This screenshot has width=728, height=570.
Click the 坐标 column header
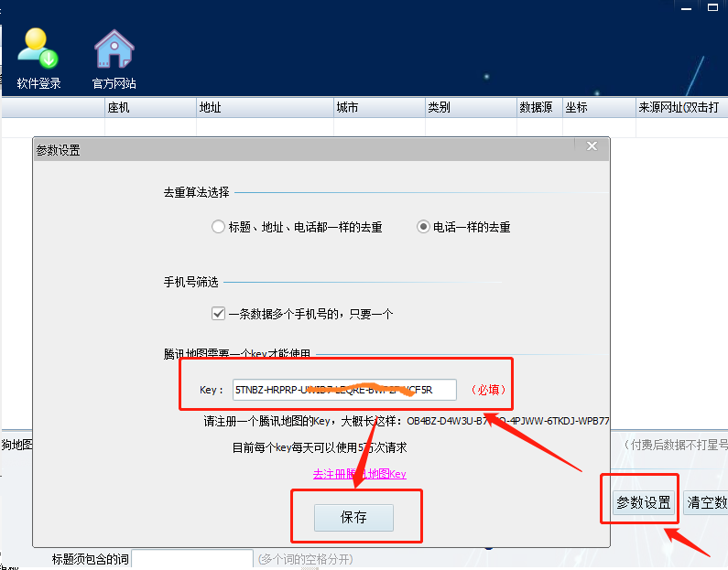click(597, 108)
